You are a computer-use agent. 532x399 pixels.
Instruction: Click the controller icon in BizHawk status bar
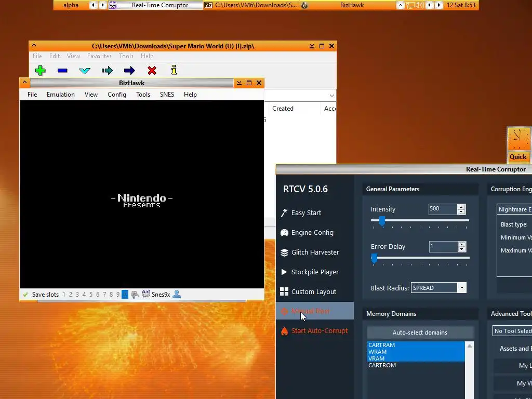pos(135,294)
